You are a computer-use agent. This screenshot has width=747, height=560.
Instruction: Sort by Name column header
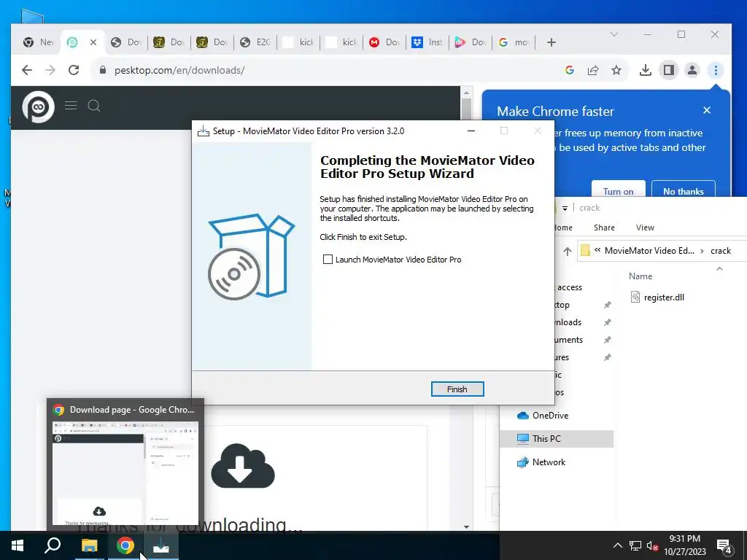point(640,276)
